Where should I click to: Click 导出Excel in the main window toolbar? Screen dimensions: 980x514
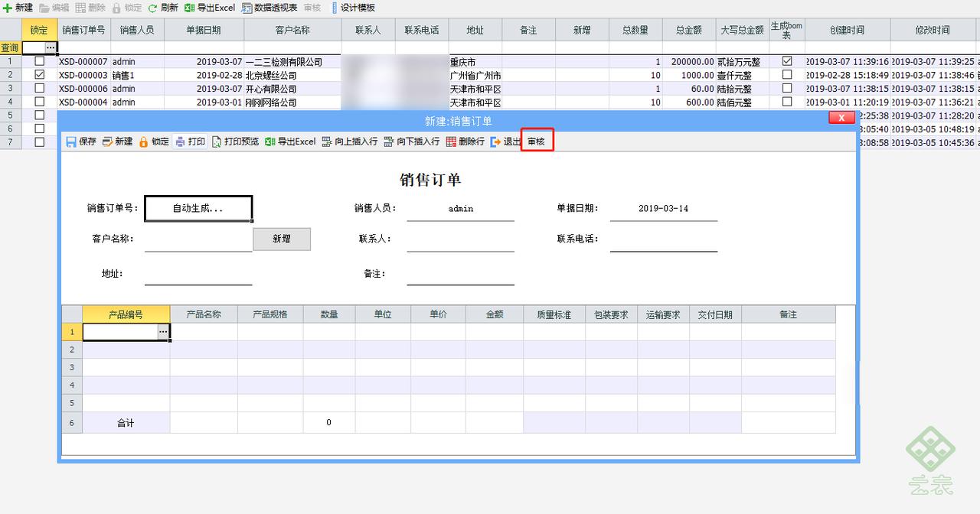pos(210,8)
